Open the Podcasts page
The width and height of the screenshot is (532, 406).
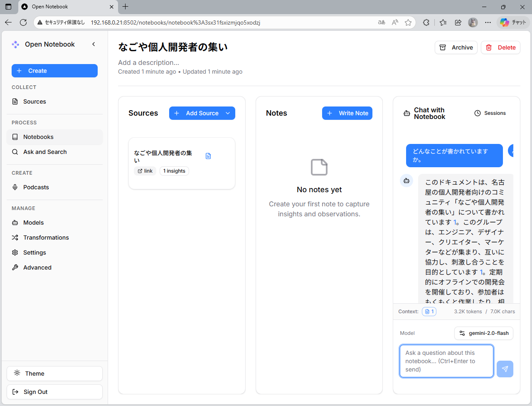[x=54, y=187]
